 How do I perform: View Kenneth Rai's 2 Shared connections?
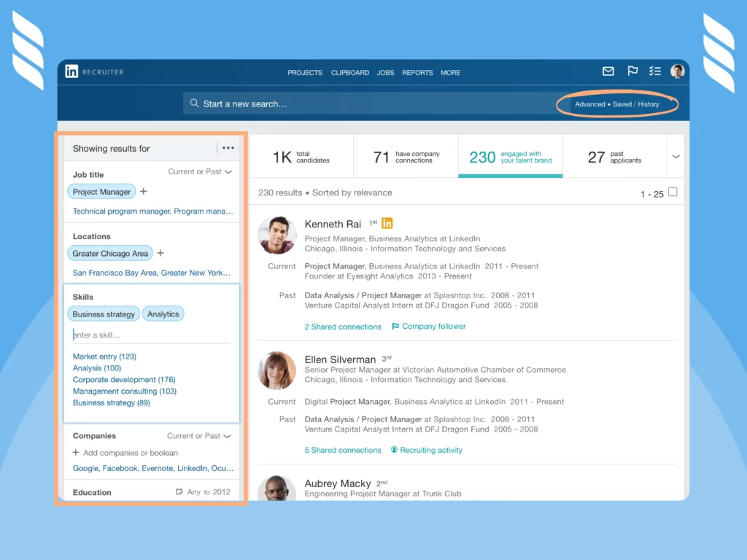coord(343,327)
